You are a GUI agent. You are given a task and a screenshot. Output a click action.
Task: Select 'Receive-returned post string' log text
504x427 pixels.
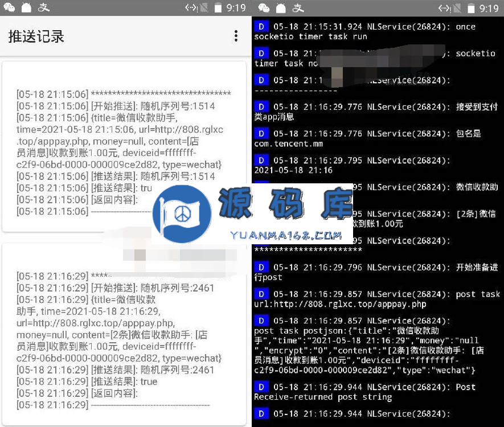(323, 397)
